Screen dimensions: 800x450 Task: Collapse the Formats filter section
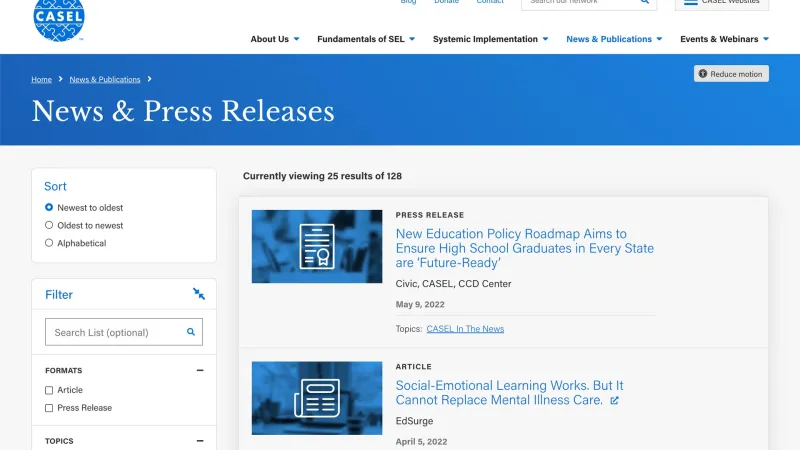click(x=200, y=370)
